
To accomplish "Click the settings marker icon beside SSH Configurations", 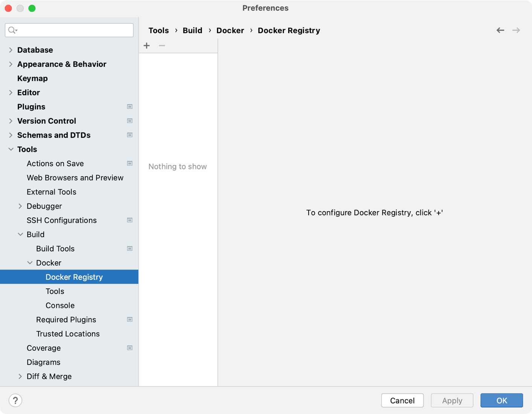I will [x=130, y=220].
